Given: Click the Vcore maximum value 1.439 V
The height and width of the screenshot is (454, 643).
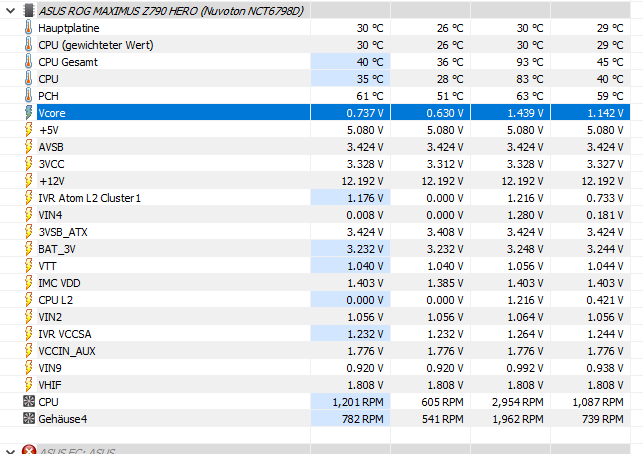Looking at the screenshot, I should pos(525,113).
